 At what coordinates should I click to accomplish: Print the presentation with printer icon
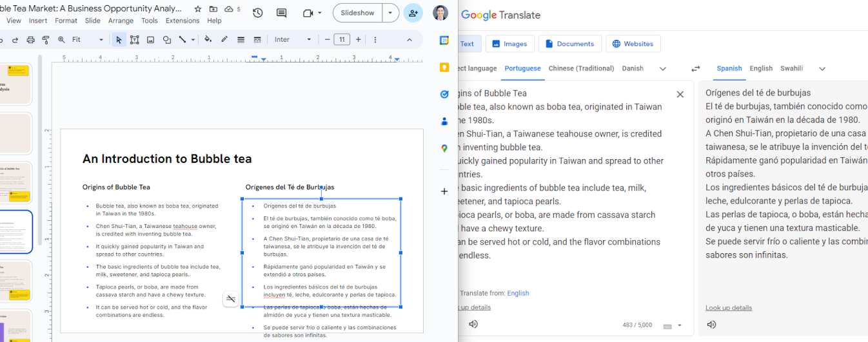click(x=30, y=40)
